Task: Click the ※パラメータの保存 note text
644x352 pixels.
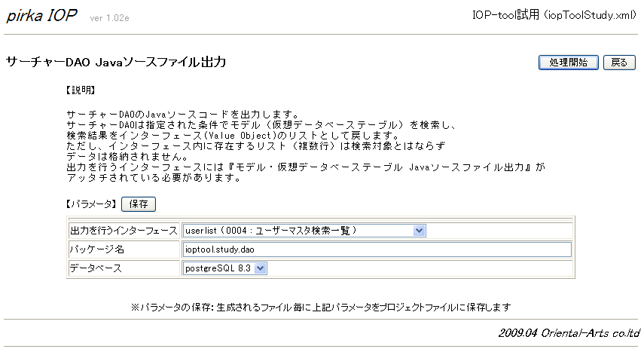Action: [322, 307]
